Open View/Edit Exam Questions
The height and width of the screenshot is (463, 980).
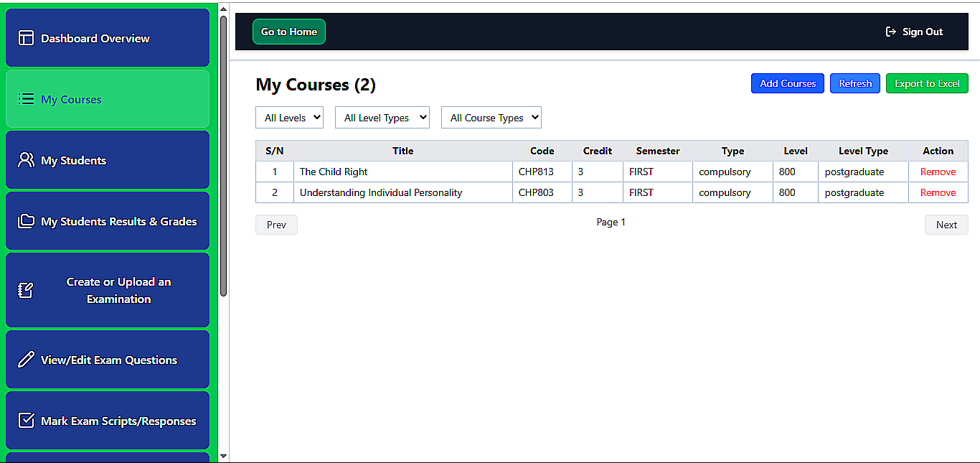(108, 360)
